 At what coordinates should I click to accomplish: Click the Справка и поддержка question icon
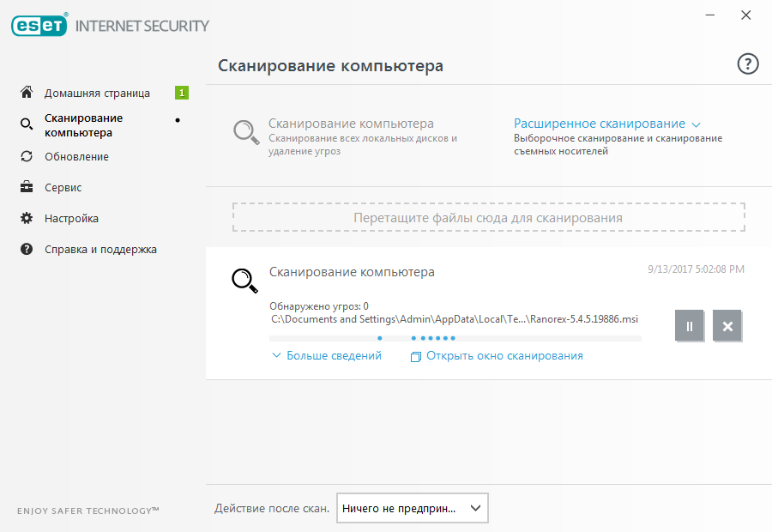(x=27, y=250)
